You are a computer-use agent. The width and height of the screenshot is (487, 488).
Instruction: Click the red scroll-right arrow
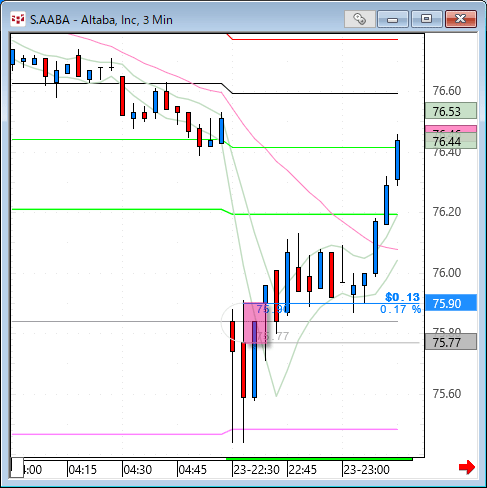[467, 467]
